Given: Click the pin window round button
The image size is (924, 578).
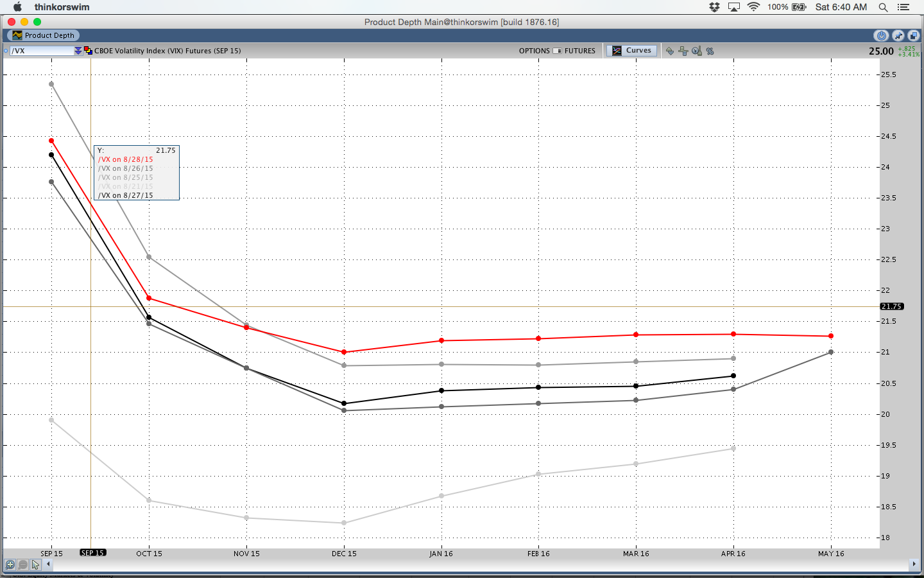Looking at the screenshot, I should click(x=898, y=36).
